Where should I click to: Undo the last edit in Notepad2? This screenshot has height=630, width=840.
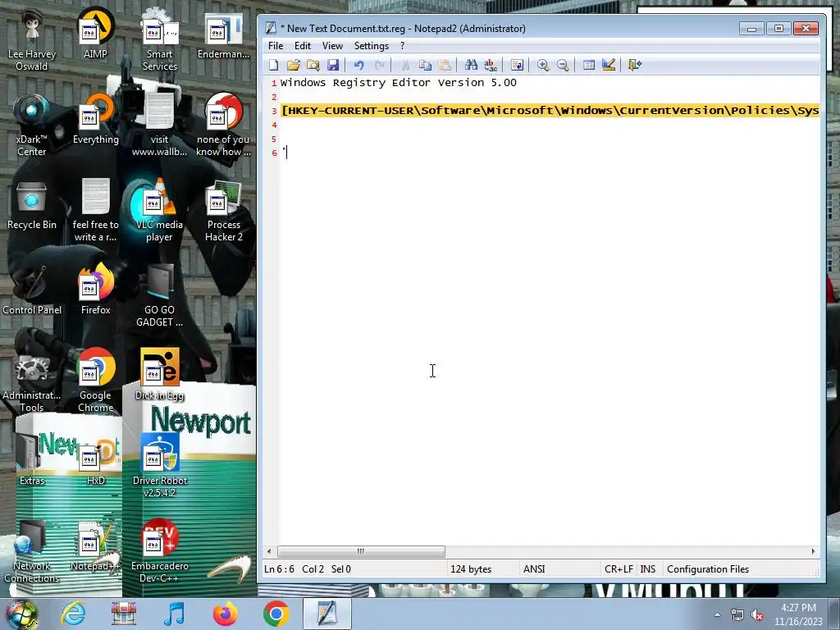(359, 66)
